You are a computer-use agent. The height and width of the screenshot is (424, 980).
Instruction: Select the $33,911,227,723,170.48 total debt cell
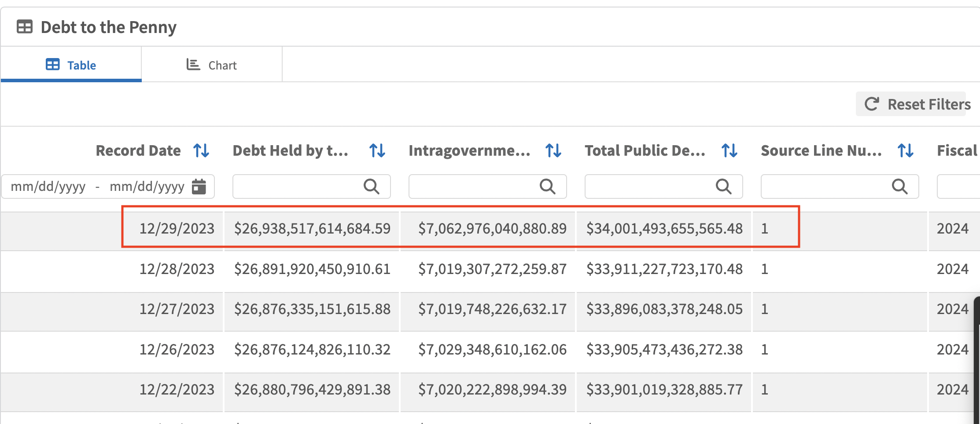tap(664, 269)
